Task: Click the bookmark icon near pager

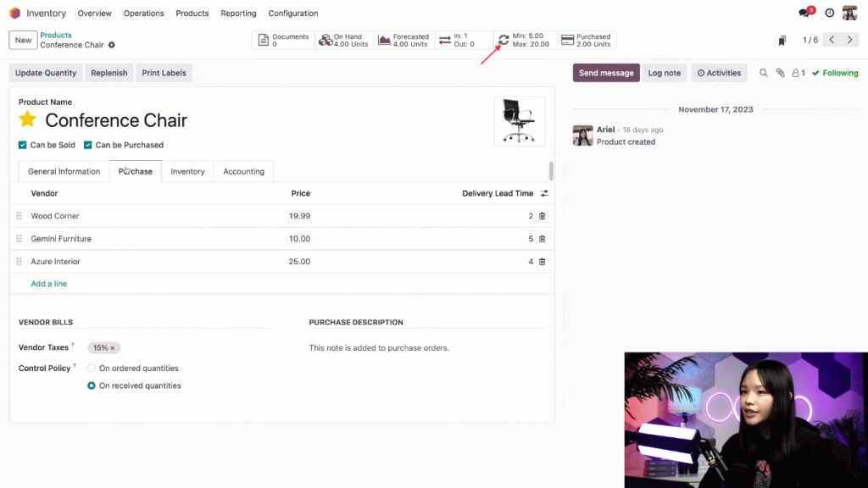Action: [782, 41]
